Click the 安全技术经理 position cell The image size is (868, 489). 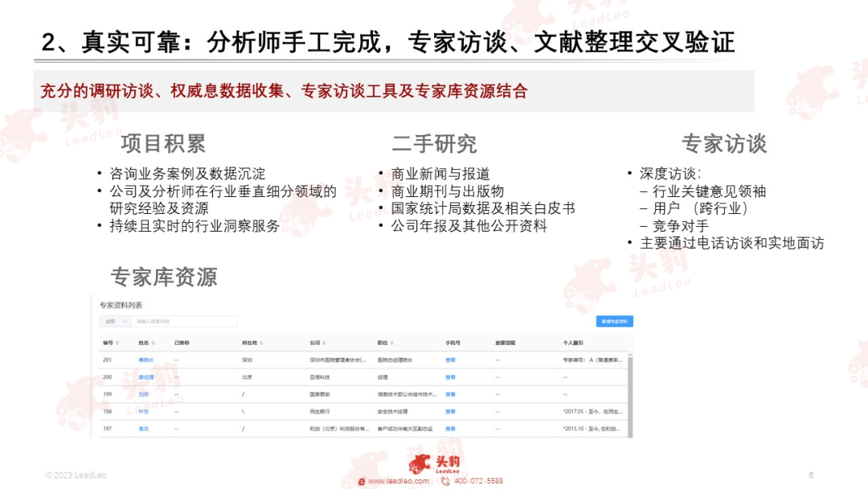pyautogui.click(x=392, y=412)
